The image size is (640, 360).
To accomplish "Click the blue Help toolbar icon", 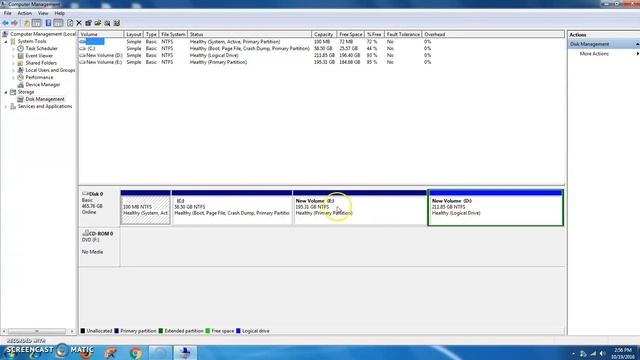I will click(x=48, y=23).
